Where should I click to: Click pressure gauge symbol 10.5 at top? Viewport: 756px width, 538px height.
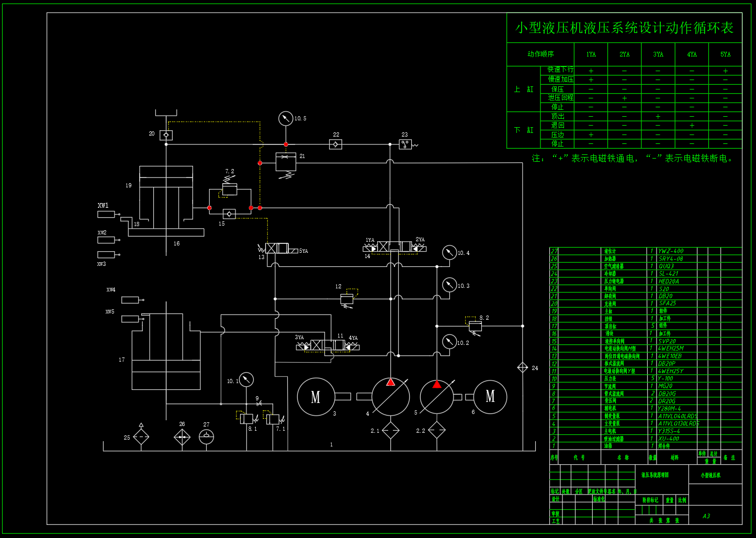pos(285,118)
